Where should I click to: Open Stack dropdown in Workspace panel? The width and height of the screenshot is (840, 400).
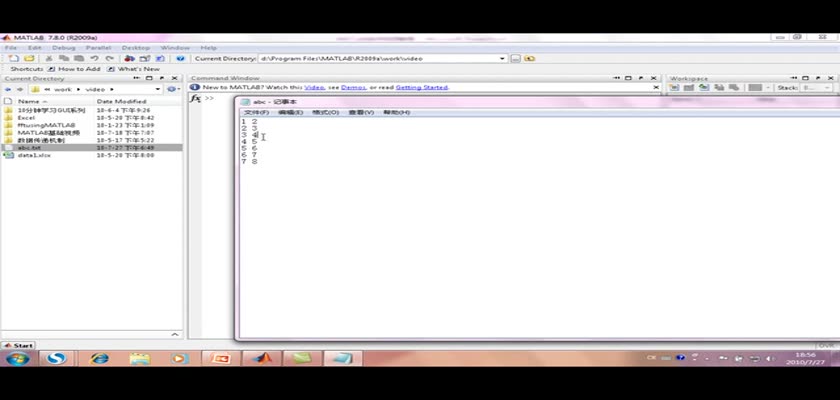pyautogui.click(x=816, y=87)
